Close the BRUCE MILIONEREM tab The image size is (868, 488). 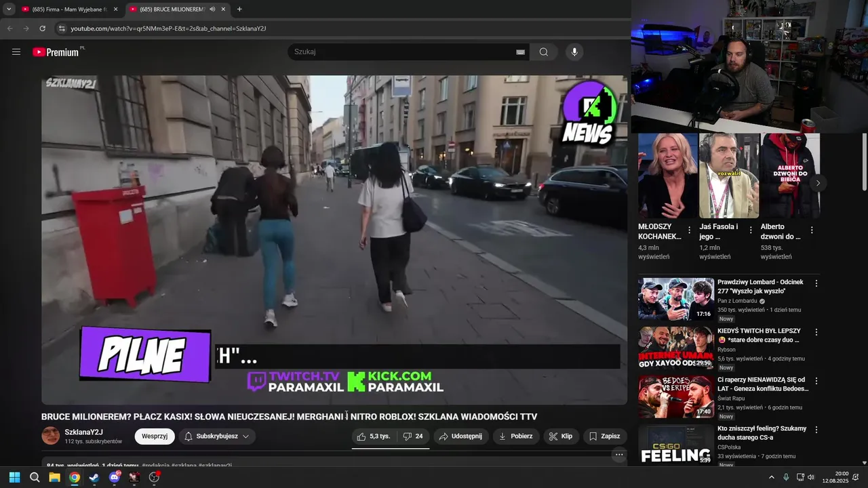(x=223, y=9)
